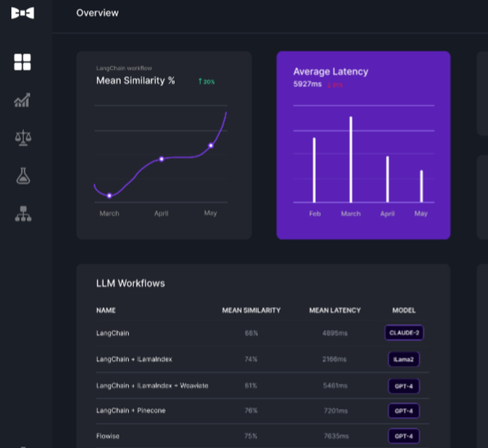Viewport: 488px width, 448px height.
Task: Click the LangChain workflow subtitle
Action: pyautogui.click(x=124, y=68)
